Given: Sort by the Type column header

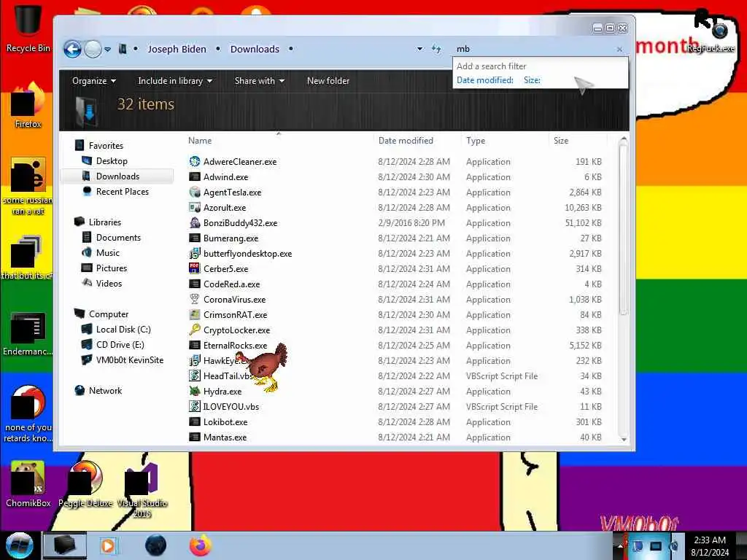Looking at the screenshot, I should pyautogui.click(x=476, y=141).
